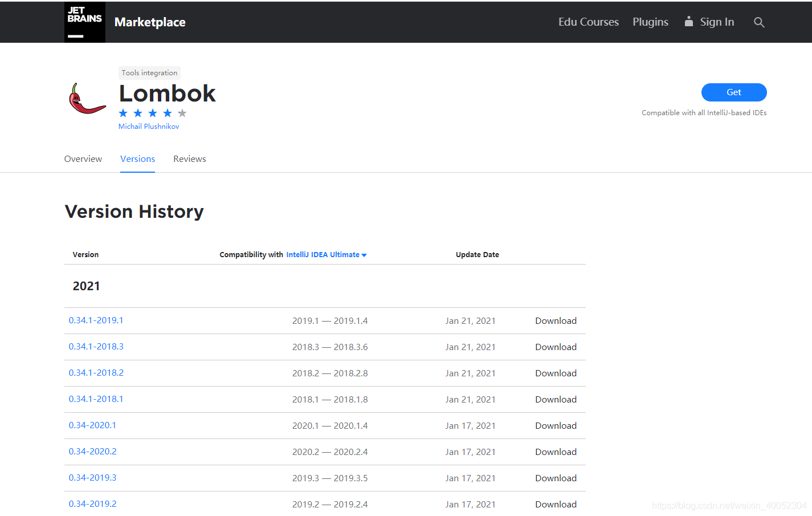Open Edu Courses from the top menu

588,22
